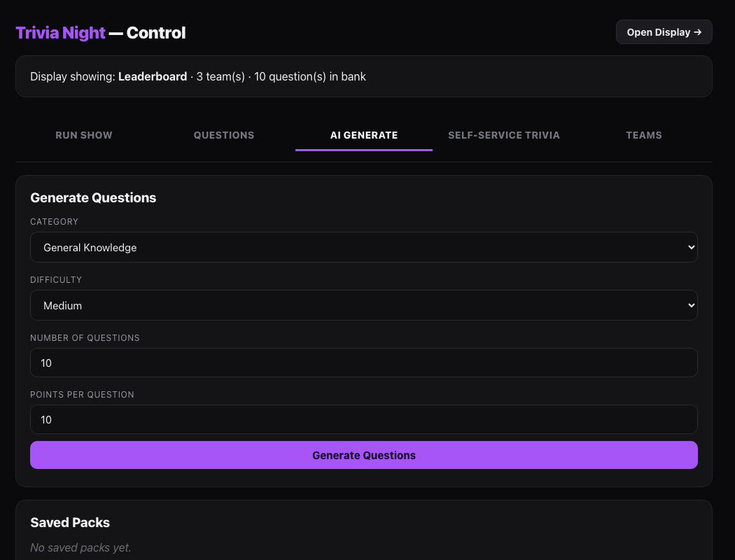Focus the Number of Questions field
Screen dimensions: 735x560
click(x=364, y=363)
